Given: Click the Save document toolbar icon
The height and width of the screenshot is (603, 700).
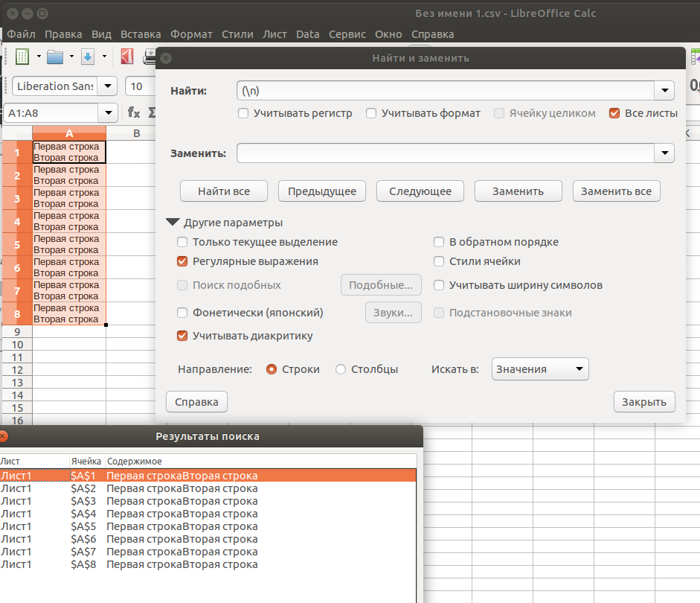Looking at the screenshot, I should 88,57.
